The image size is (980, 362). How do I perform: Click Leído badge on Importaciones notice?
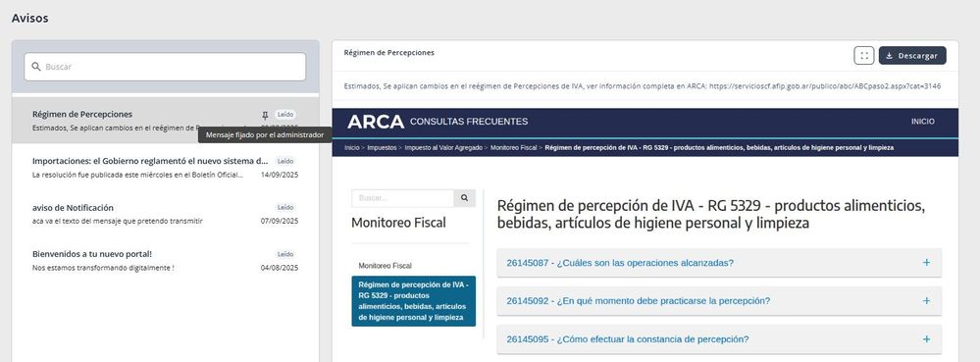[285, 161]
